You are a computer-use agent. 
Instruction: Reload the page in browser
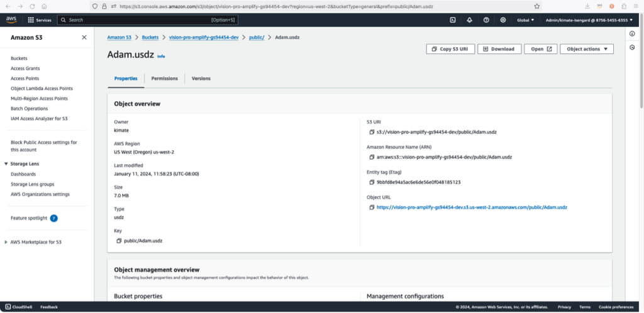coord(32,6)
